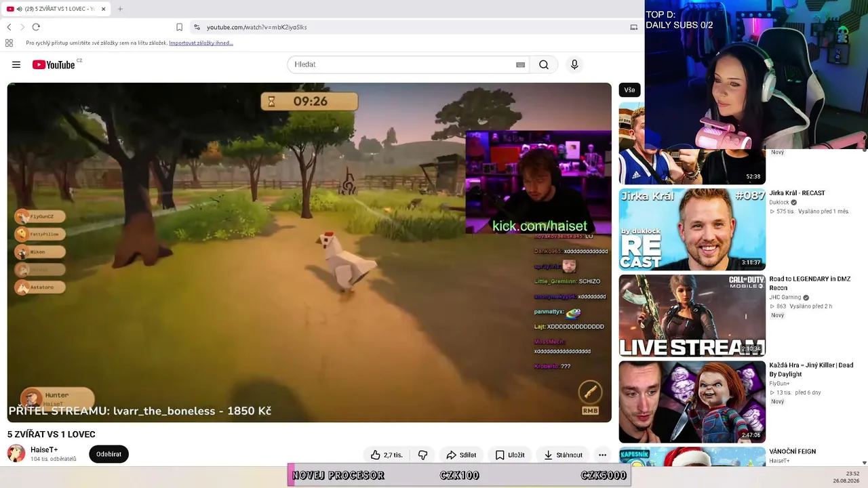Open Jirka Král - RECAST video title
The image size is (868, 488).
point(797,193)
